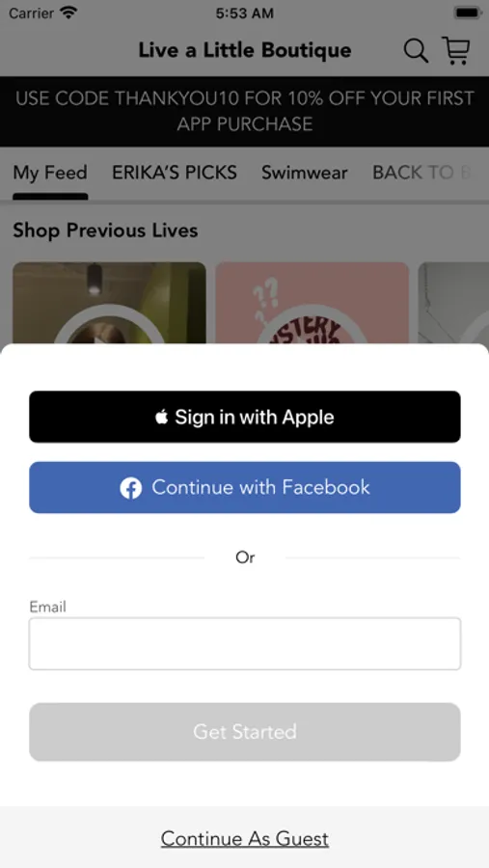
Task: Open search with the magnifier icon
Action: tap(416, 51)
